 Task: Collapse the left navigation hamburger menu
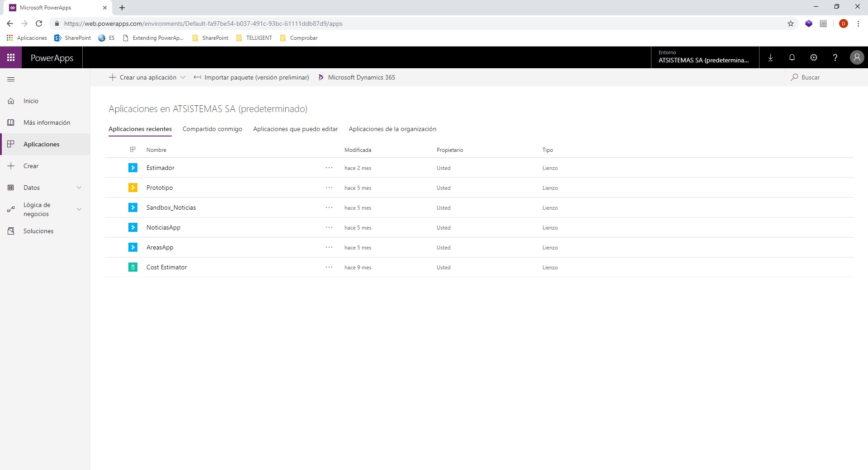tap(11, 80)
